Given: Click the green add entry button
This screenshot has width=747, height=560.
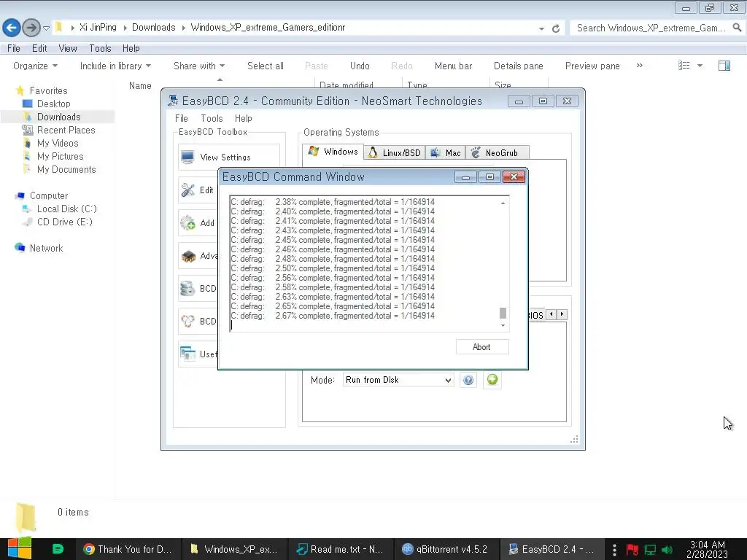Looking at the screenshot, I should [492, 379].
